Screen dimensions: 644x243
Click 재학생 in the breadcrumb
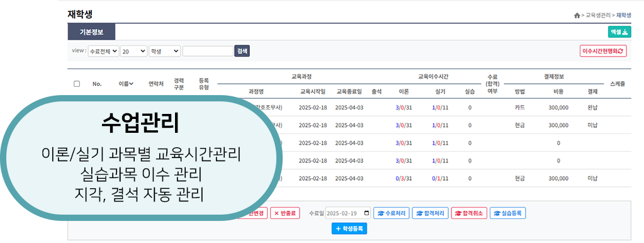623,15
